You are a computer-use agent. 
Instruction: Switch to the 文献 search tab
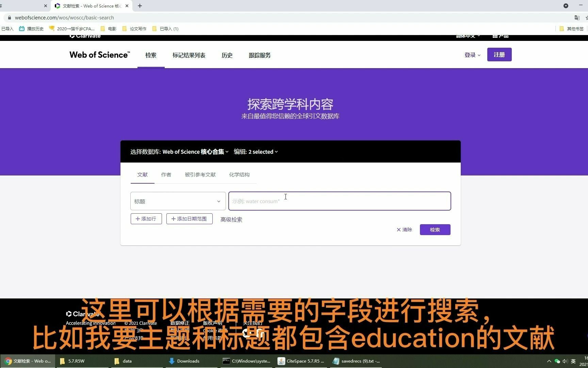pos(142,175)
